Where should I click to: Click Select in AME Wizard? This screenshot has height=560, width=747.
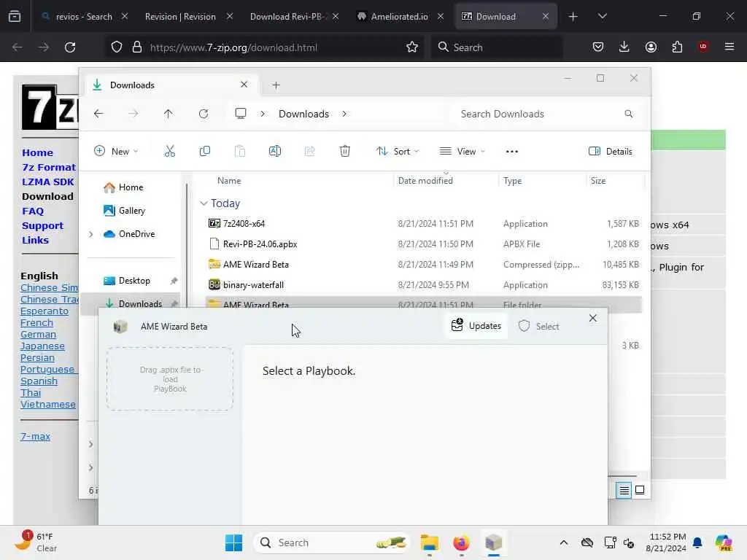pyautogui.click(x=538, y=326)
